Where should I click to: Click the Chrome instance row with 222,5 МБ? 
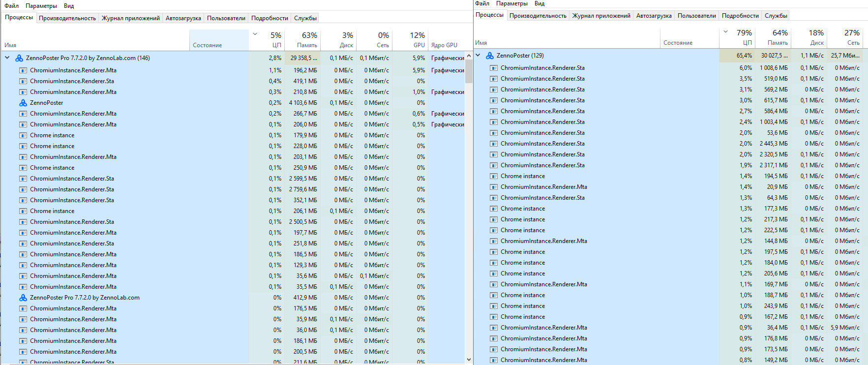668,230
